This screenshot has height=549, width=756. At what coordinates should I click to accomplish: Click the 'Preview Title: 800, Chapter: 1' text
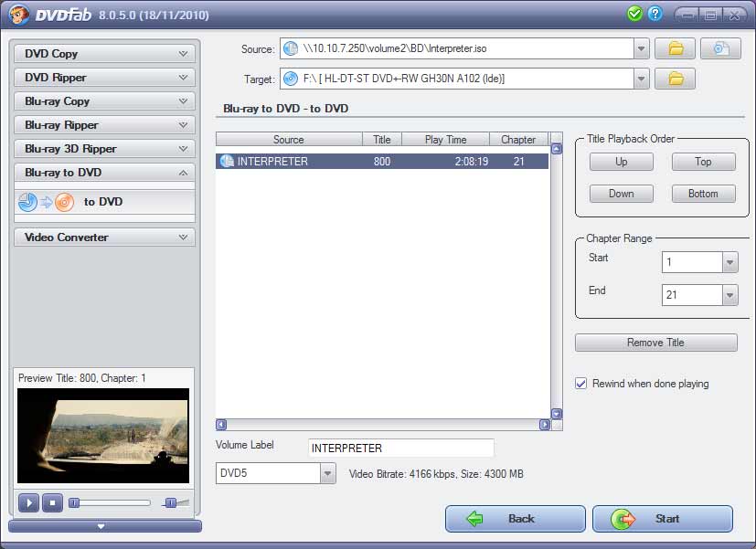point(82,378)
